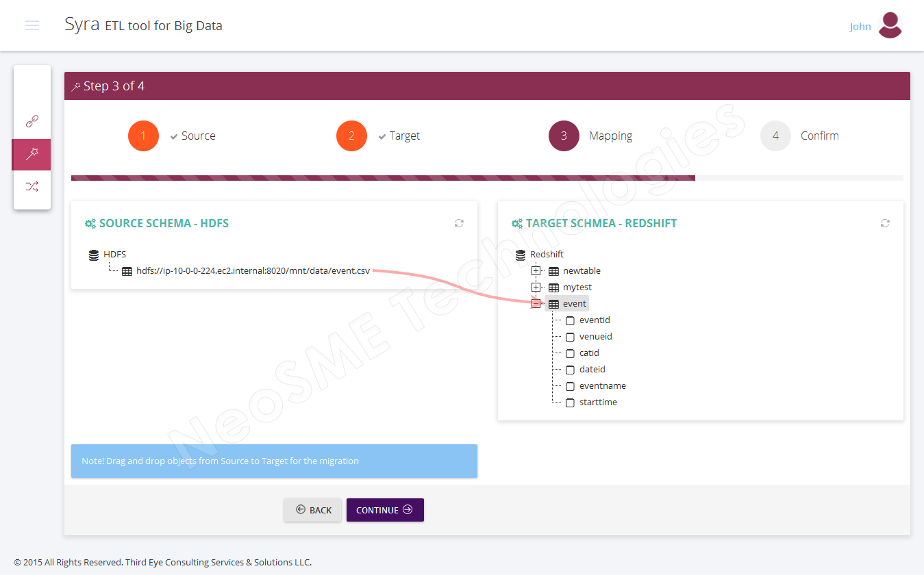Check the eventname column checkbox
The height and width of the screenshot is (575, 924).
coord(570,386)
